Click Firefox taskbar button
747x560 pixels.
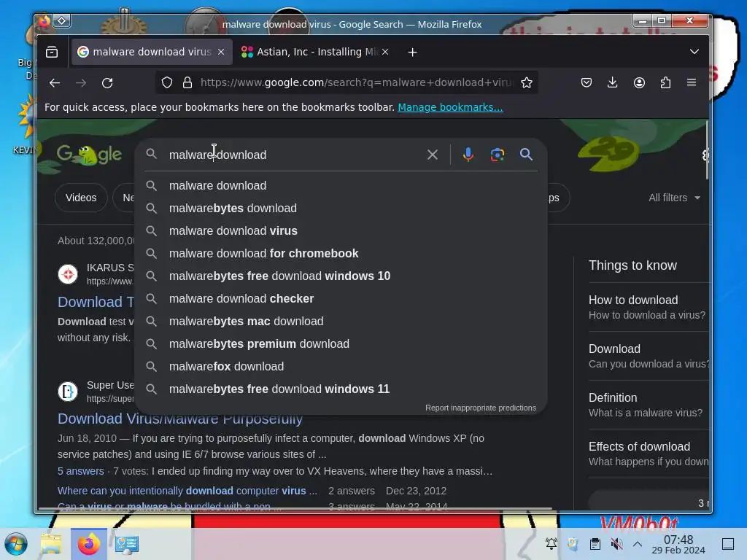(89, 544)
